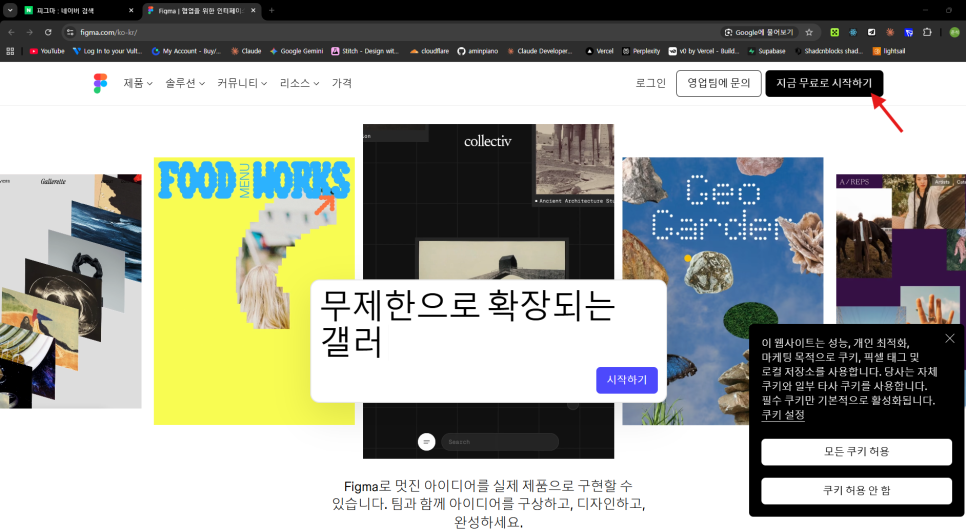Click the Figma logo in the site header

100,83
